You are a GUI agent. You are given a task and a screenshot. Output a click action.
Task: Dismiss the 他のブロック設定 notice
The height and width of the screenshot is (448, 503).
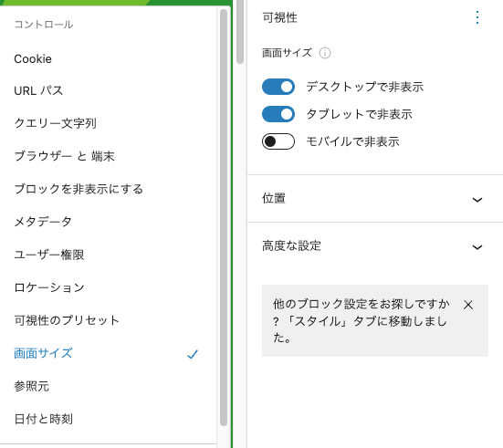click(468, 305)
